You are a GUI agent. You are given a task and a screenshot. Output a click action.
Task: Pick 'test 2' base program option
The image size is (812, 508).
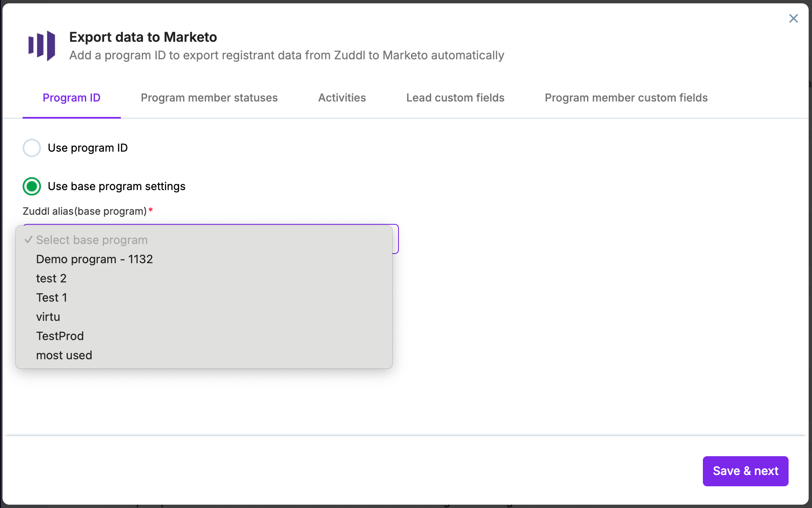click(x=51, y=278)
